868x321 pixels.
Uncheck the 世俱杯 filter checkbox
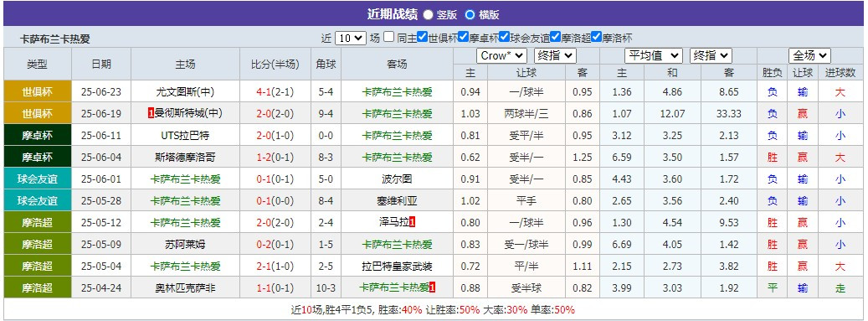[x=423, y=37]
